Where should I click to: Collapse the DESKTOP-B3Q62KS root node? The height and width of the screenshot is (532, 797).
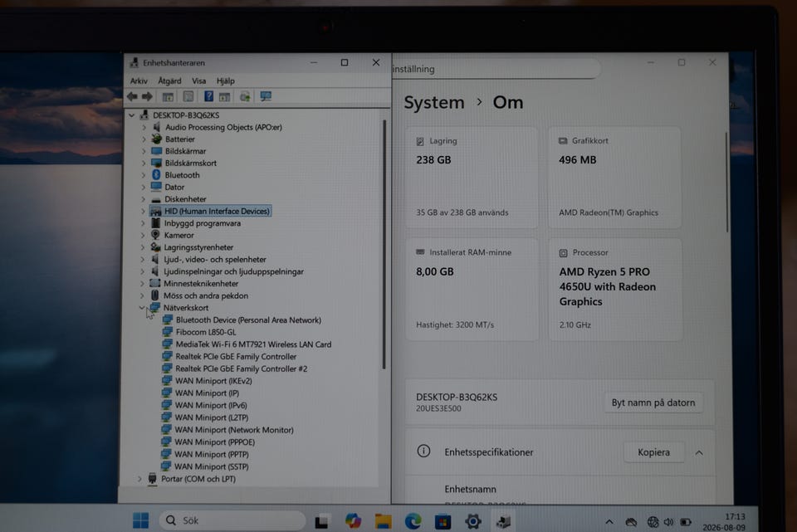[132, 115]
